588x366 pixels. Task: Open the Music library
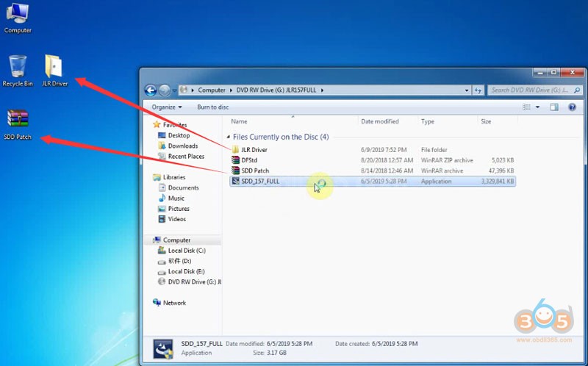[176, 198]
